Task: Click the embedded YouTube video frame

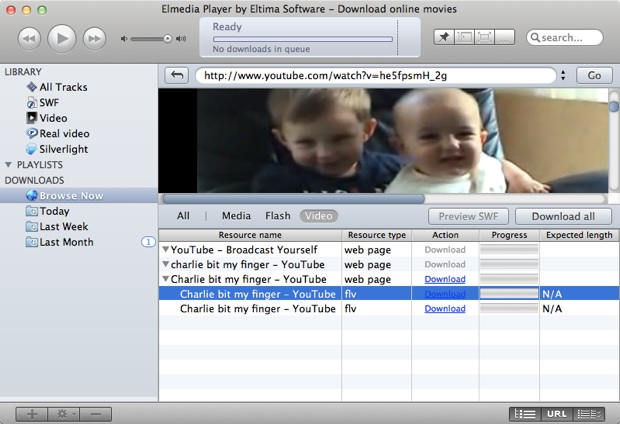Action: pyautogui.click(x=383, y=140)
